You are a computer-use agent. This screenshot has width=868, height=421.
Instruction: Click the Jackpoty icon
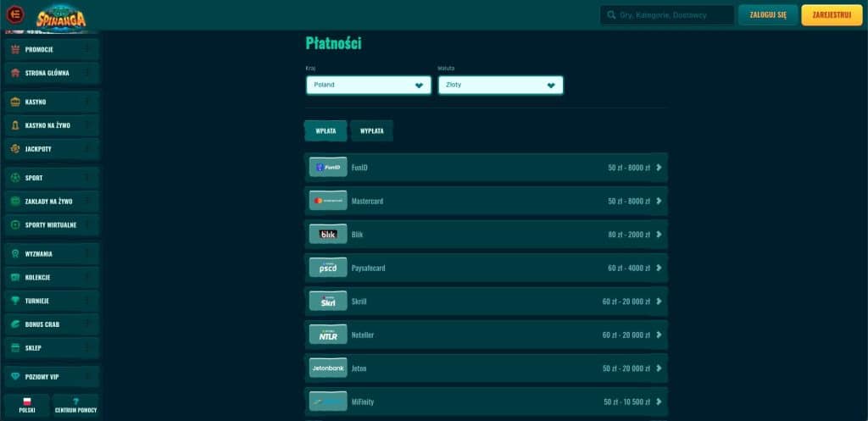click(x=15, y=149)
